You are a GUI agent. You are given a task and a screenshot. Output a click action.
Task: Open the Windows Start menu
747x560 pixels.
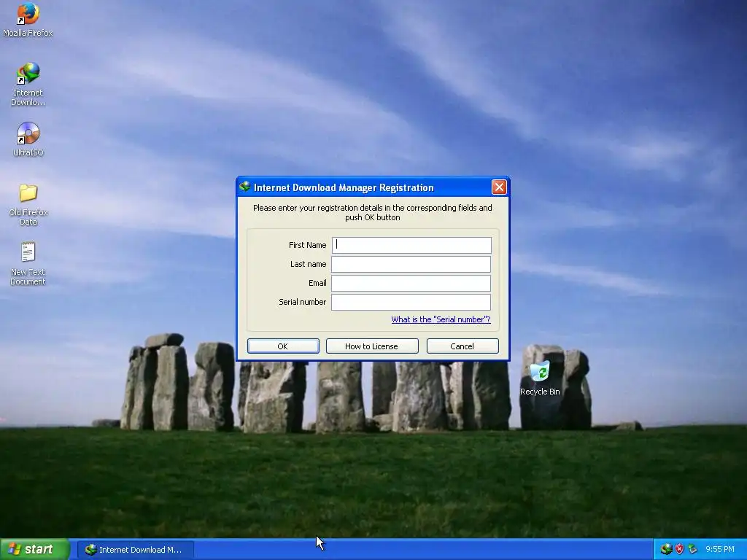[34, 549]
